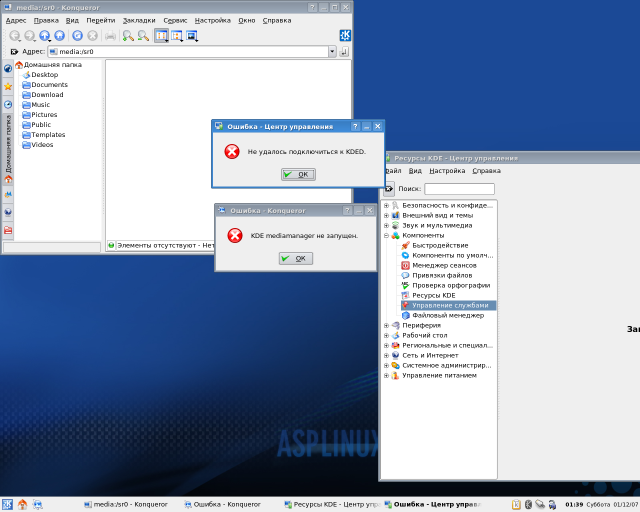Click the Klipper clipboard tray icon

point(516,505)
